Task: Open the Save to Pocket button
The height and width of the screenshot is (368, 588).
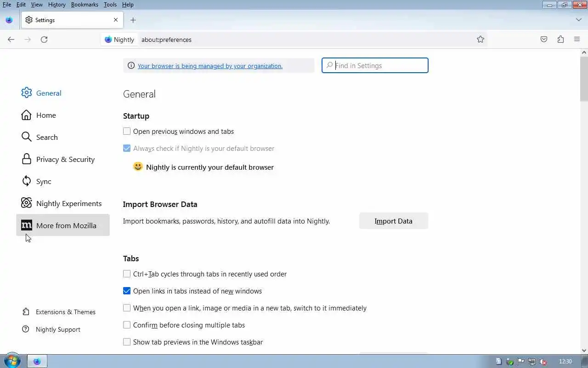Action: [544, 40]
